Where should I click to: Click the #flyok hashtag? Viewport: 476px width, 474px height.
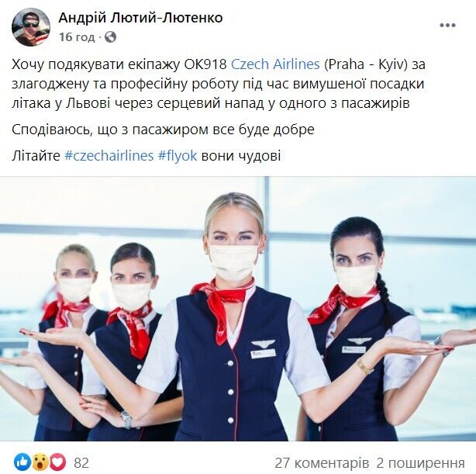click(x=178, y=156)
